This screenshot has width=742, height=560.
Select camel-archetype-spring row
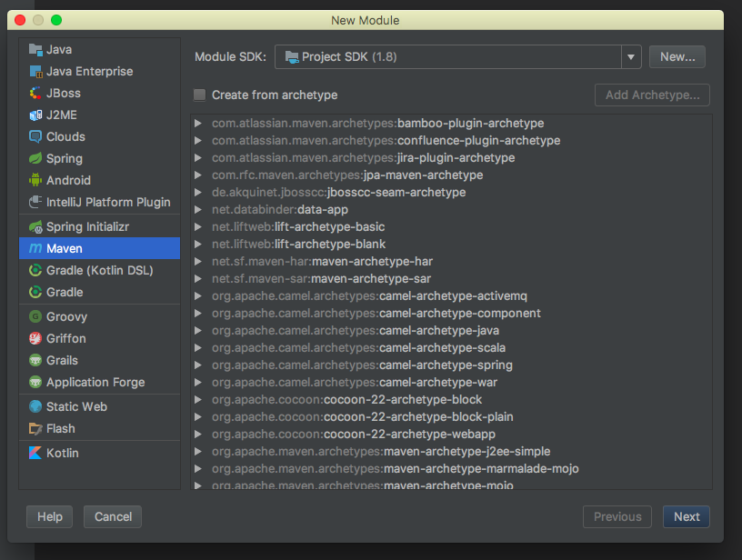coord(451,365)
